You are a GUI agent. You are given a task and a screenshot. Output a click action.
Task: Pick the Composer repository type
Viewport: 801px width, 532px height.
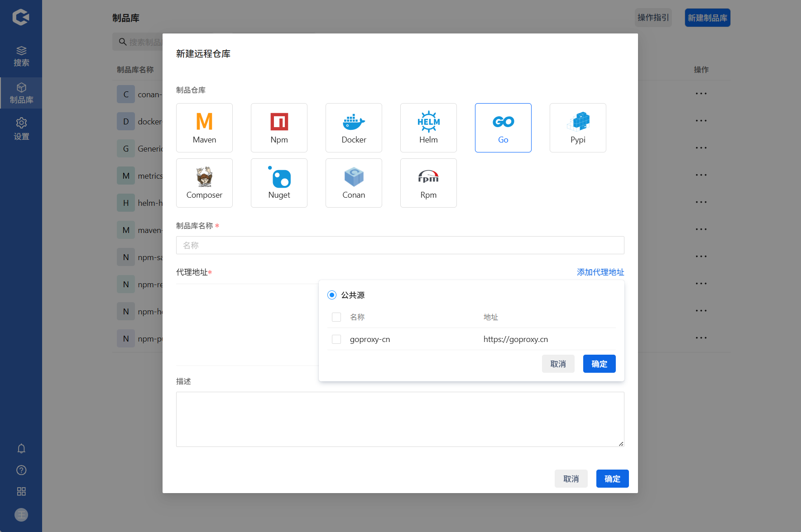[x=204, y=183]
